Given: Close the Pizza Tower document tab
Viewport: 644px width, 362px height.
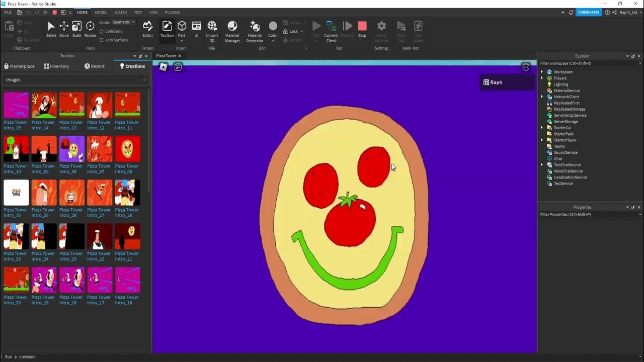Looking at the screenshot, I should point(180,56).
